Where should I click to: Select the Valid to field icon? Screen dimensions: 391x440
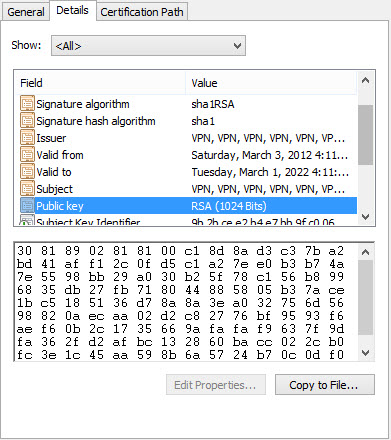[x=27, y=172]
